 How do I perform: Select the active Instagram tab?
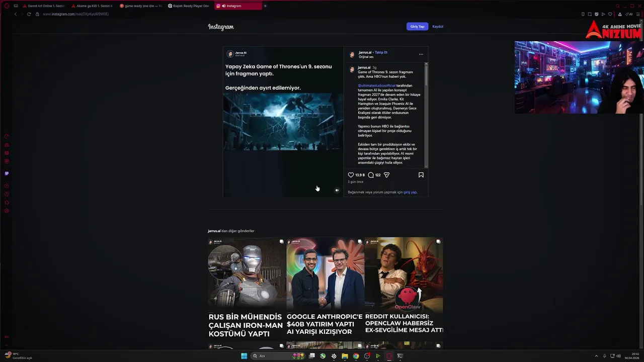(x=237, y=6)
